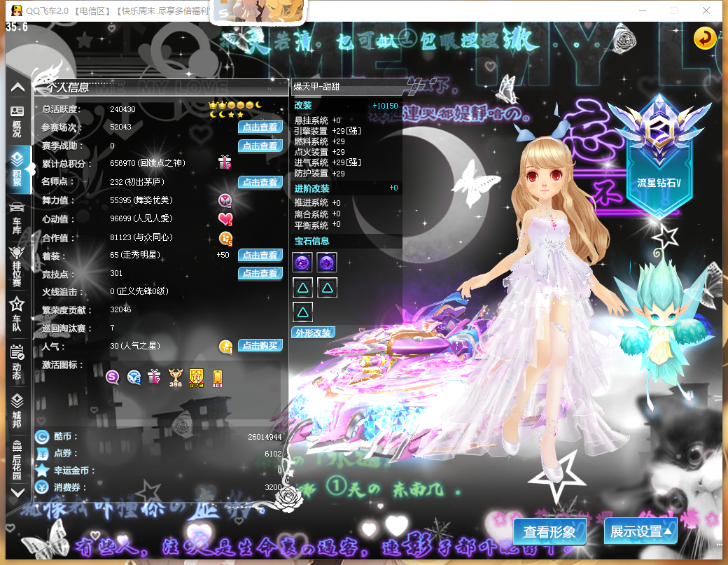The image size is (728, 565).
Task: Click the gift box activated icon
Action: point(154,376)
